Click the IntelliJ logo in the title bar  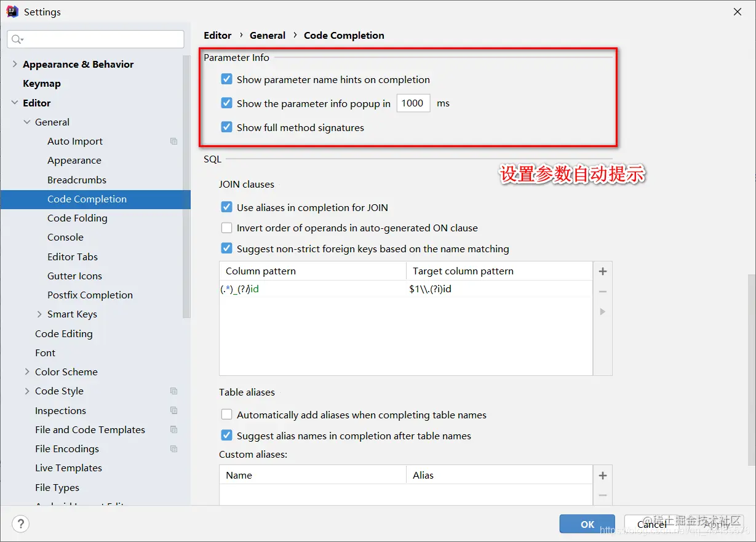click(12, 12)
